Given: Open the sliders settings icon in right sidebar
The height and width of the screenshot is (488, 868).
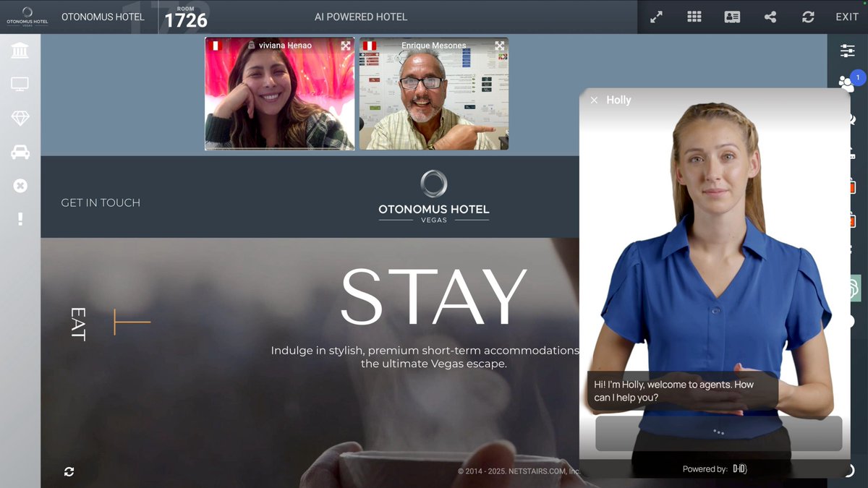Looking at the screenshot, I should tap(847, 51).
